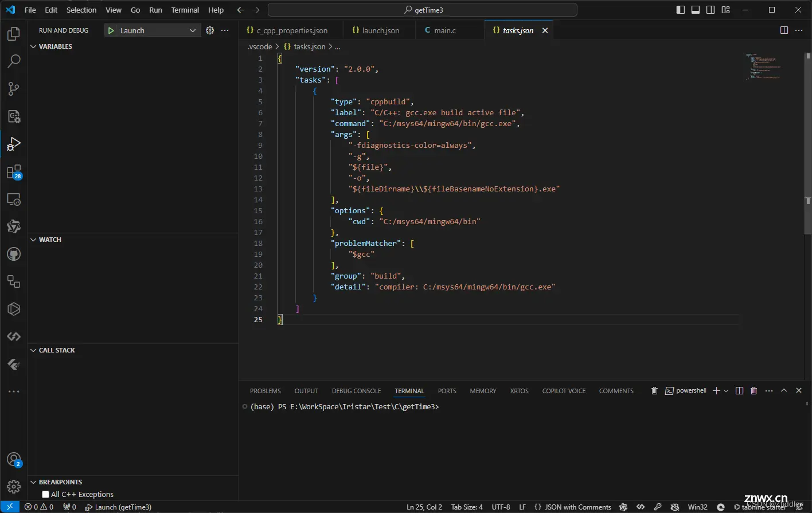This screenshot has height=513, width=812.
Task: Go forward using navigation arrow
Action: coord(256,10)
